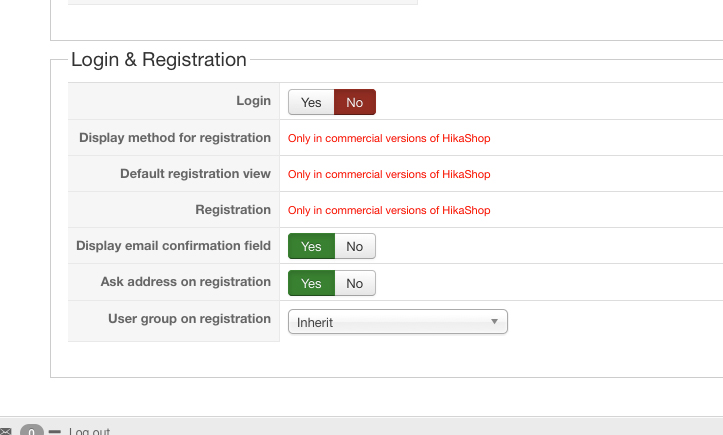Click the Inherit dropdown arrow
Screen dimensions: 723x435
[x=494, y=322]
